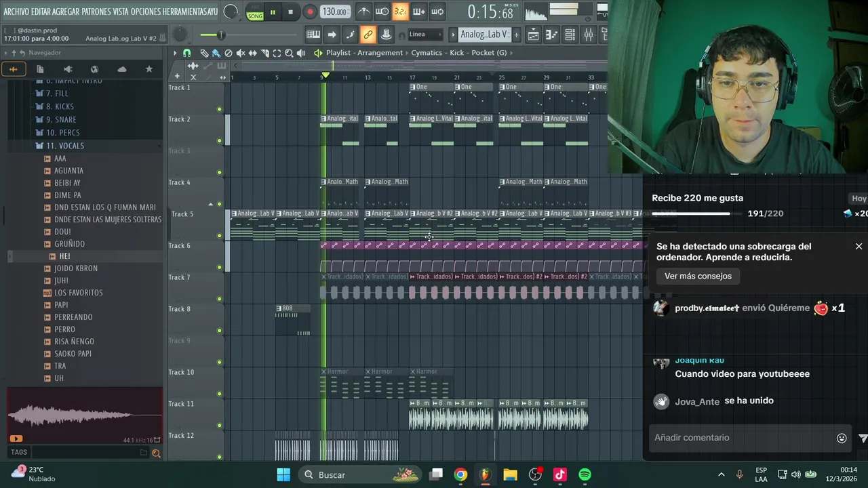This screenshot has height=488, width=868.
Task: Click the metronome icon
Action: pyautogui.click(x=364, y=12)
